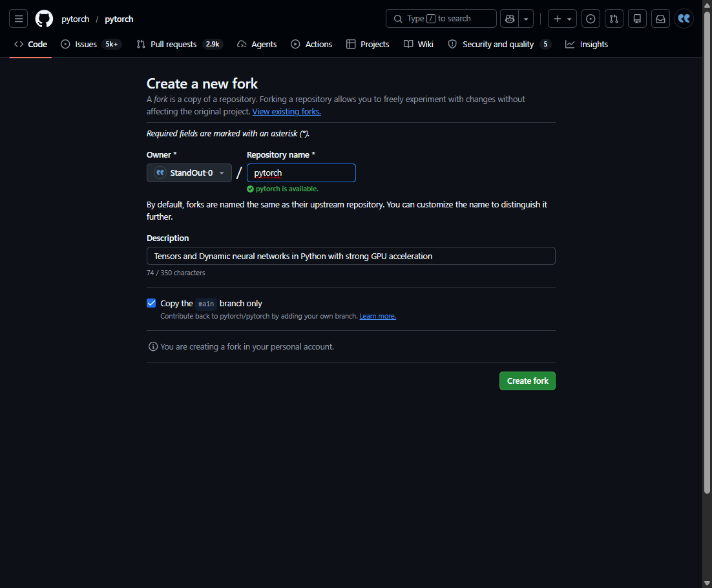Focus the Type / to search box
Image resolution: width=712 pixels, height=588 pixels.
tap(441, 19)
